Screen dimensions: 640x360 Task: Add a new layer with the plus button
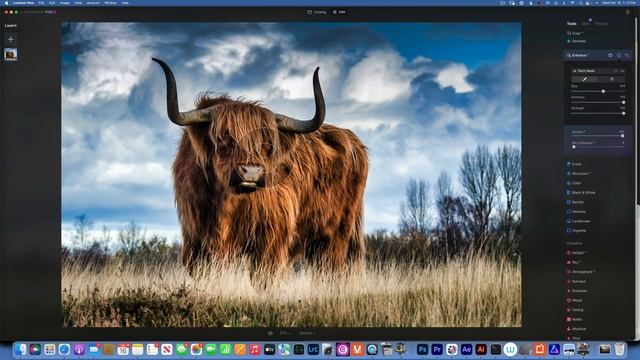(11, 39)
